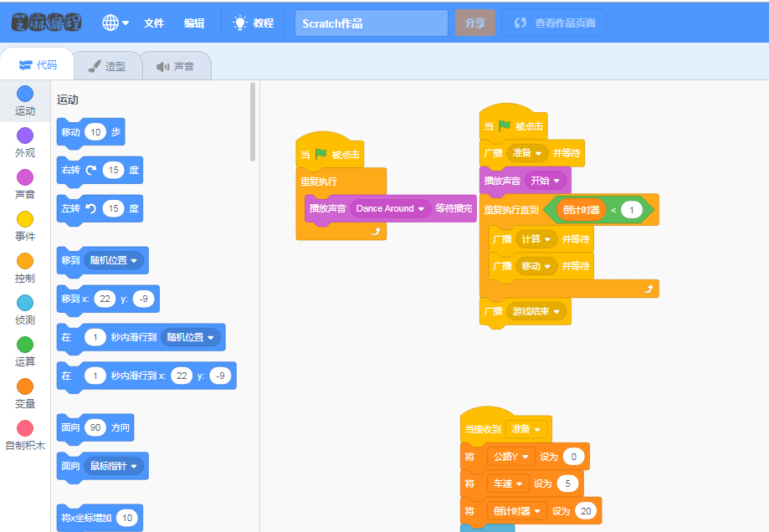Open the Dance Around sound dropdown
The height and width of the screenshot is (532, 769).
[421, 209]
